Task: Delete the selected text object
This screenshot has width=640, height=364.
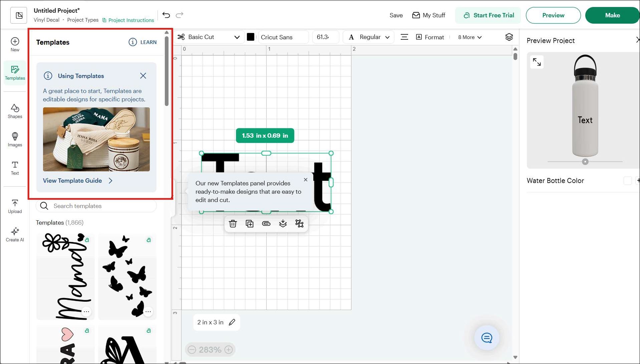Action: [x=233, y=224]
